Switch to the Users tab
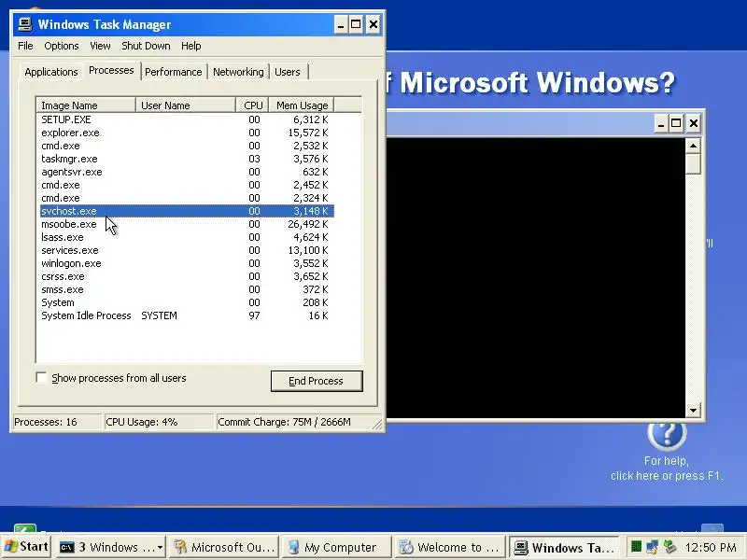Screen dimensions: 747x560 [x=288, y=72]
